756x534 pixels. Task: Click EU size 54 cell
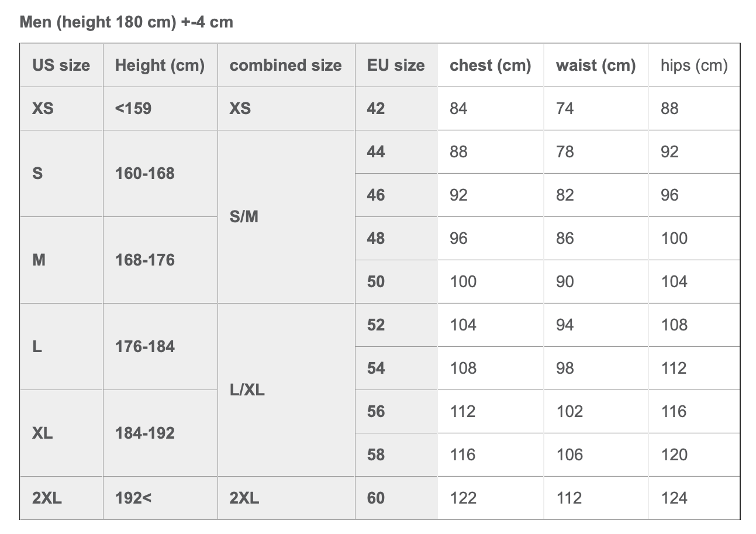click(396, 368)
